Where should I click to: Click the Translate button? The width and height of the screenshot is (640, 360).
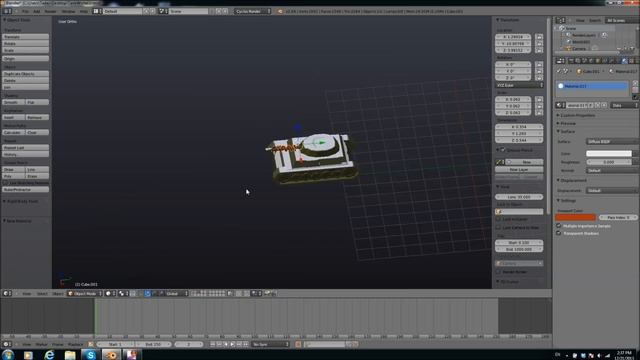click(x=25, y=37)
